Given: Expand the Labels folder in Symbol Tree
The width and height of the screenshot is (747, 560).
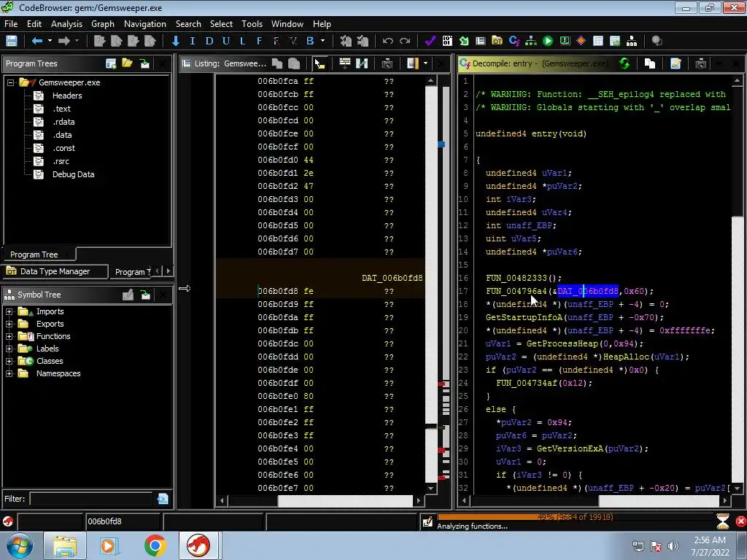Looking at the screenshot, I should pos(9,349).
